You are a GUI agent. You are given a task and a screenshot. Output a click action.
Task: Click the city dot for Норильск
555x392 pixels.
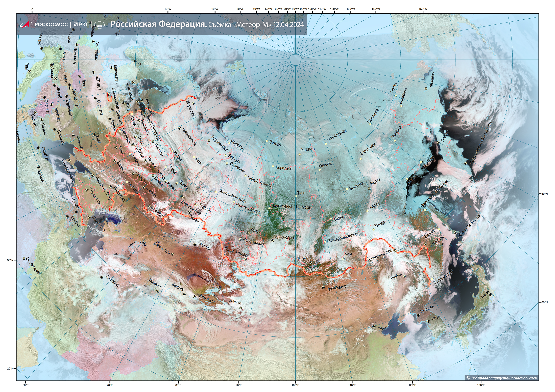pos(273,166)
